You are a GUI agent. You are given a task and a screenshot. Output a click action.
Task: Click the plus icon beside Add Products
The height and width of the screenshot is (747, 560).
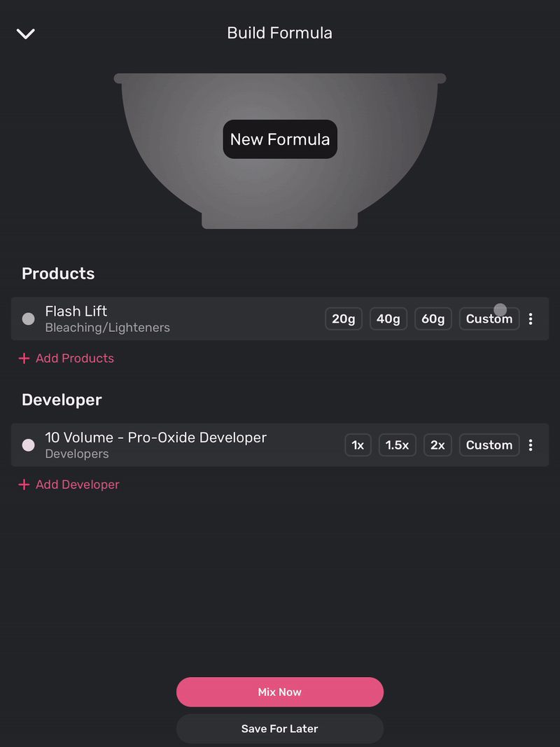[x=24, y=358]
